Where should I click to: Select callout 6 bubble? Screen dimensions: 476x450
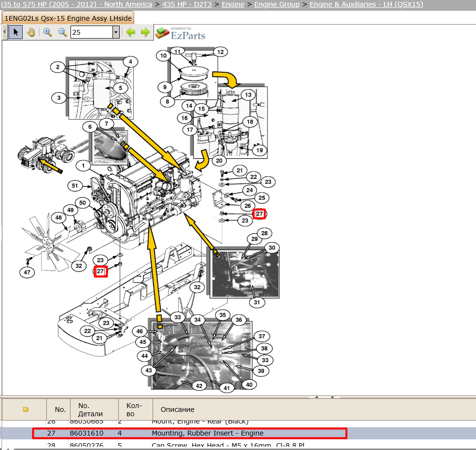click(x=90, y=127)
